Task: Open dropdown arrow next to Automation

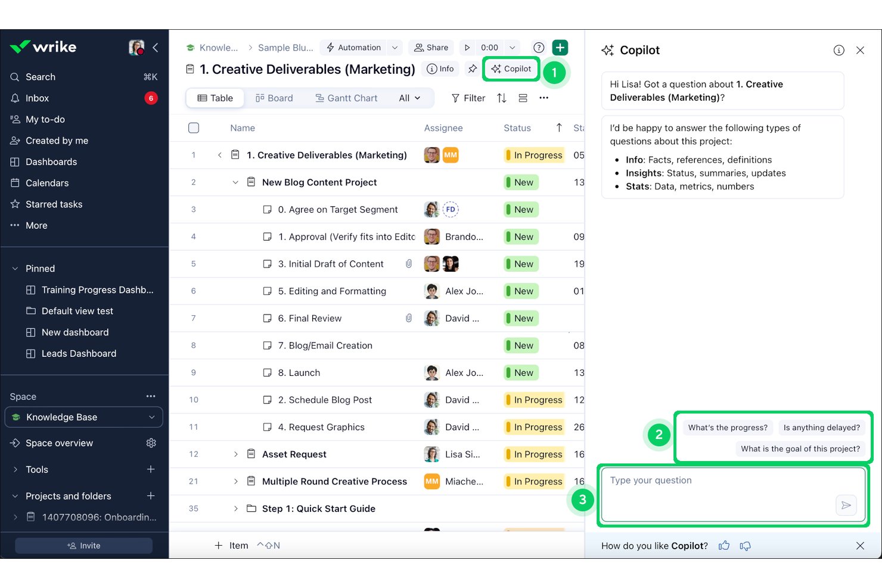Action: (x=395, y=48)
